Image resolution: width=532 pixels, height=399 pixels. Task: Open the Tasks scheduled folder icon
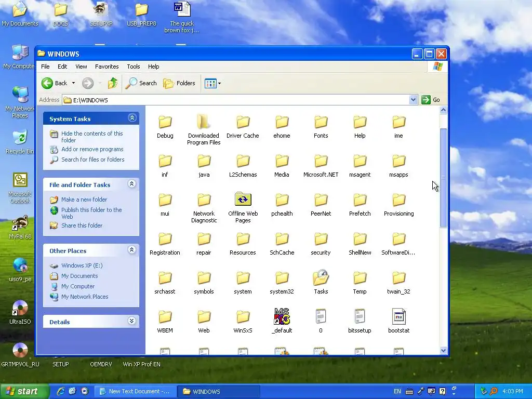321,278
